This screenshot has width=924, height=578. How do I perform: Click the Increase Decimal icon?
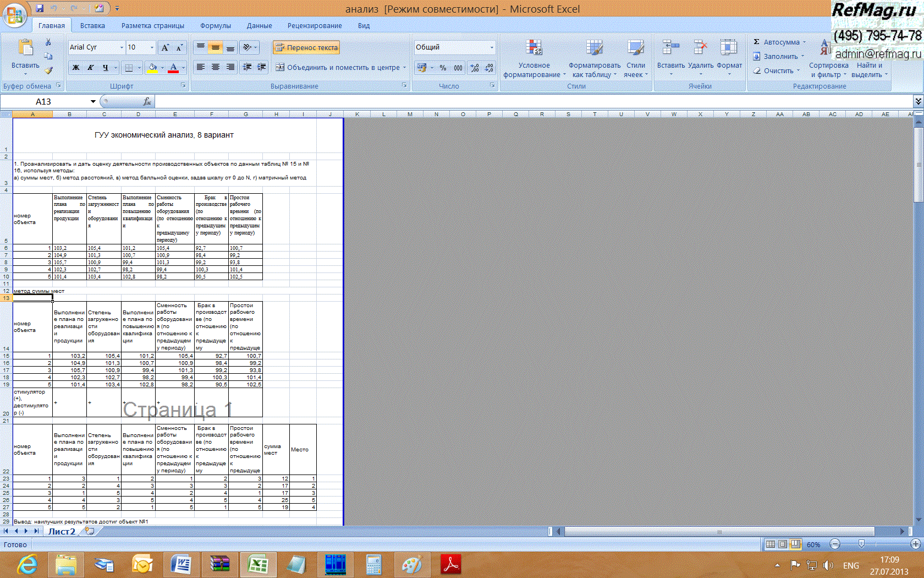click(474, 68)
